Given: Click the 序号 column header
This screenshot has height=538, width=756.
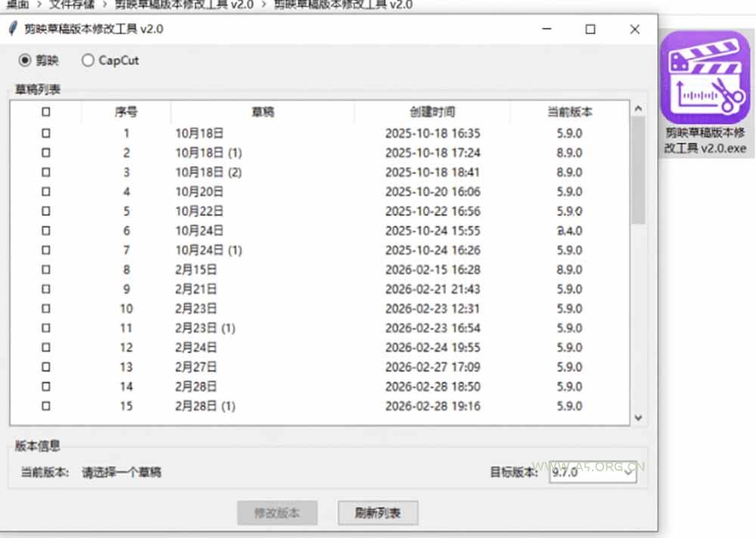Looking at the screenshot, I should (126, 112).
